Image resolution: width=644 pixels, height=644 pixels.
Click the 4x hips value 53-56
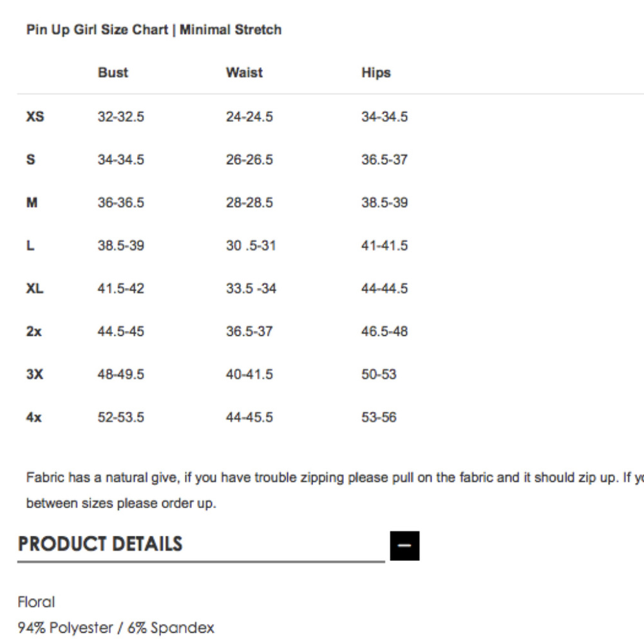379,417
